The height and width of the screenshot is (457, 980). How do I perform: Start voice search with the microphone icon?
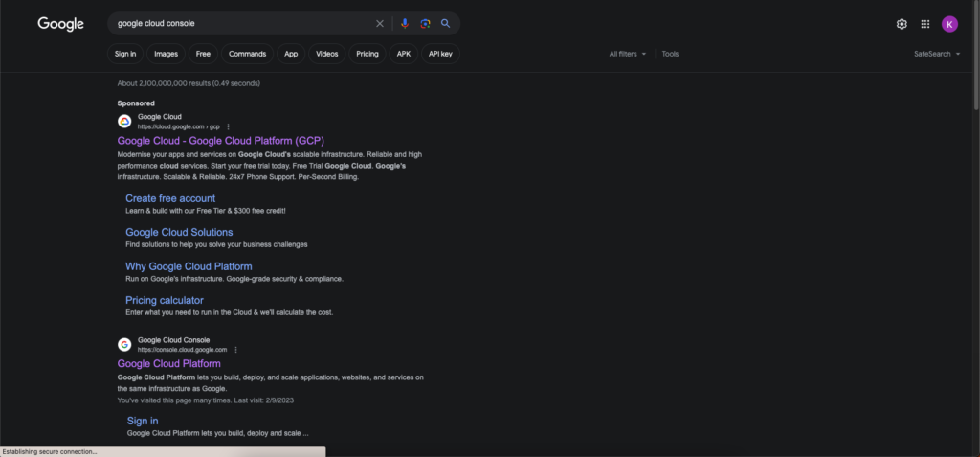[405, 24]
